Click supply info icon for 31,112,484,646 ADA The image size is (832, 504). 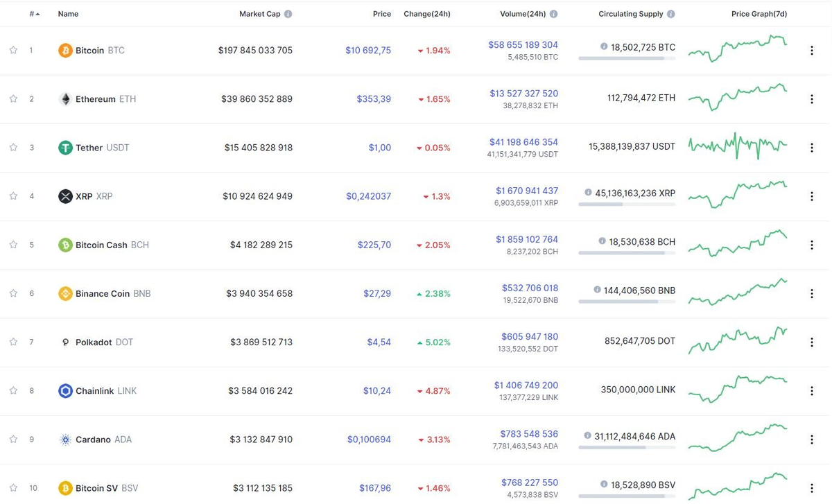[x=588, y=436]
